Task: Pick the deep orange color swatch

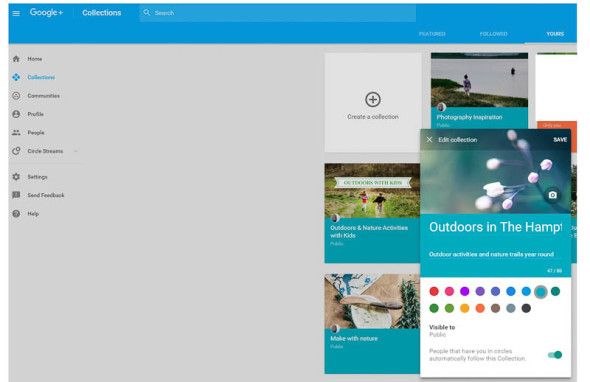Action: (480, 308)
